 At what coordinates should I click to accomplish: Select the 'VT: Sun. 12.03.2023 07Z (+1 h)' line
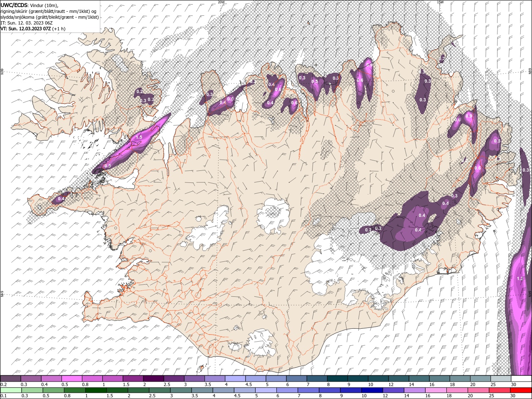click(33, 29)
